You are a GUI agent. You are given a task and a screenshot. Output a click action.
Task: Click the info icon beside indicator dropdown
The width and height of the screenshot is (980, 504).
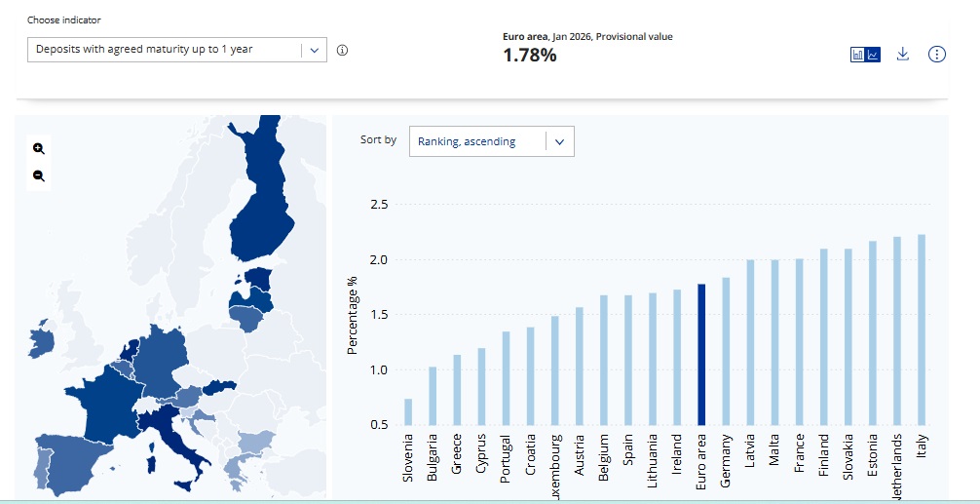click(x=342, y=50)
